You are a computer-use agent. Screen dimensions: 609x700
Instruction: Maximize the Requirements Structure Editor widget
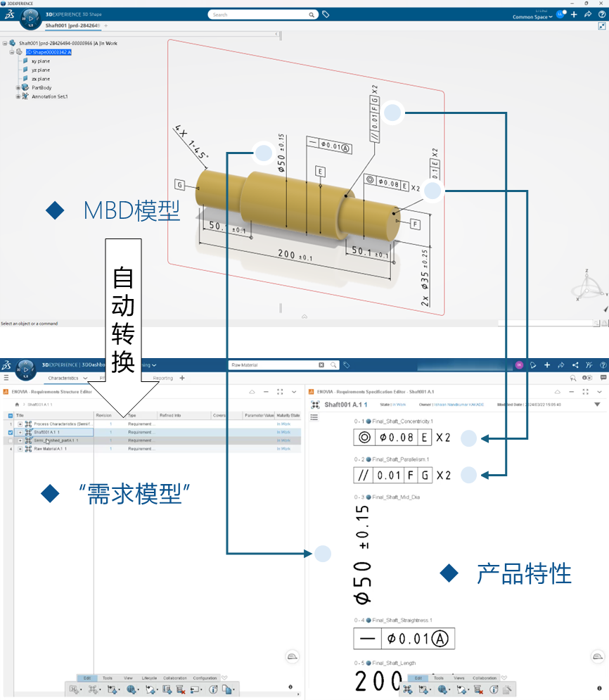[x=280, y=392]
